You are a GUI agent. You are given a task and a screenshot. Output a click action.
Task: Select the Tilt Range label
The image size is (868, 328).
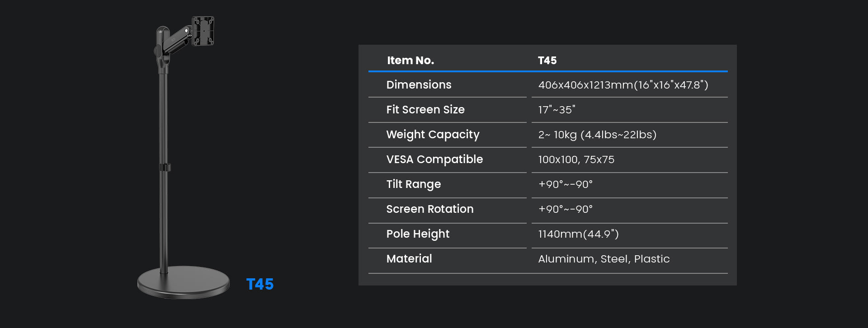tap(413, 184)
